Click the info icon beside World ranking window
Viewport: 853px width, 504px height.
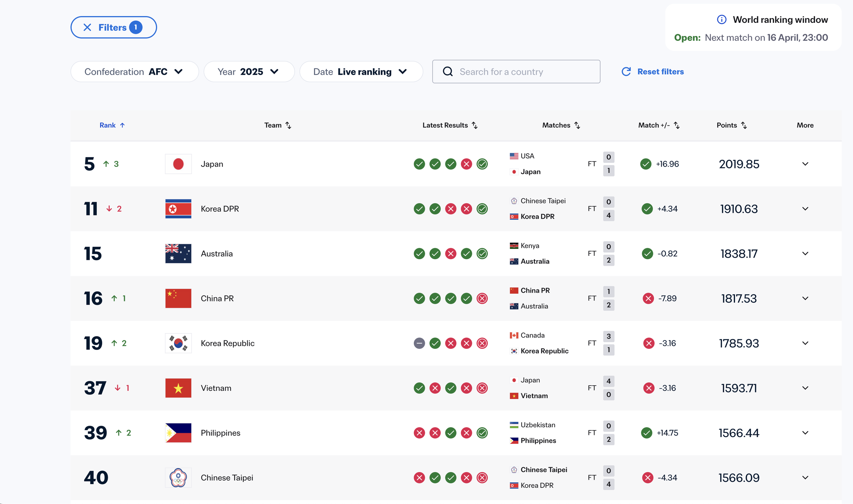click(x=721, y=19)
